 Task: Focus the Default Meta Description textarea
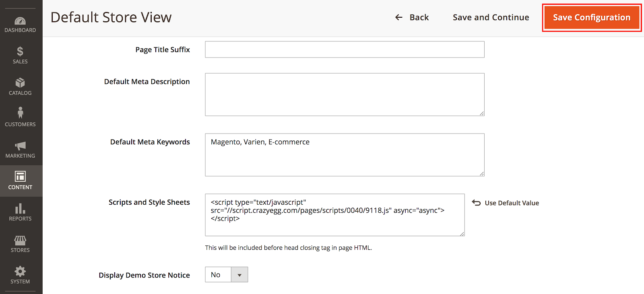tap(345, 95)
